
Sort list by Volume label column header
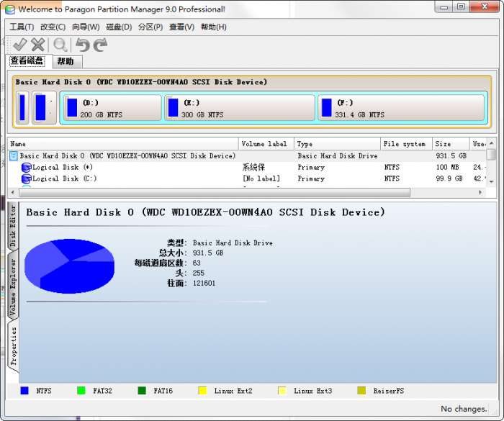266,144
